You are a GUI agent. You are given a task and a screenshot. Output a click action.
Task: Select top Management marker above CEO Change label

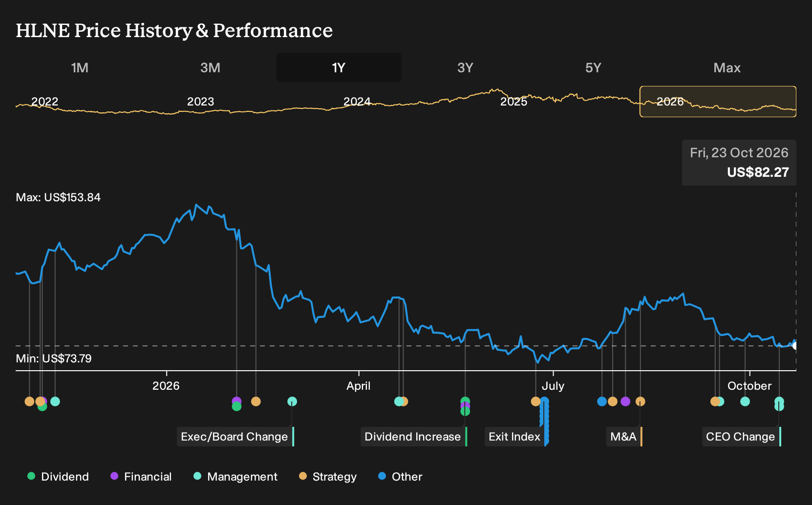pos(779,401)
